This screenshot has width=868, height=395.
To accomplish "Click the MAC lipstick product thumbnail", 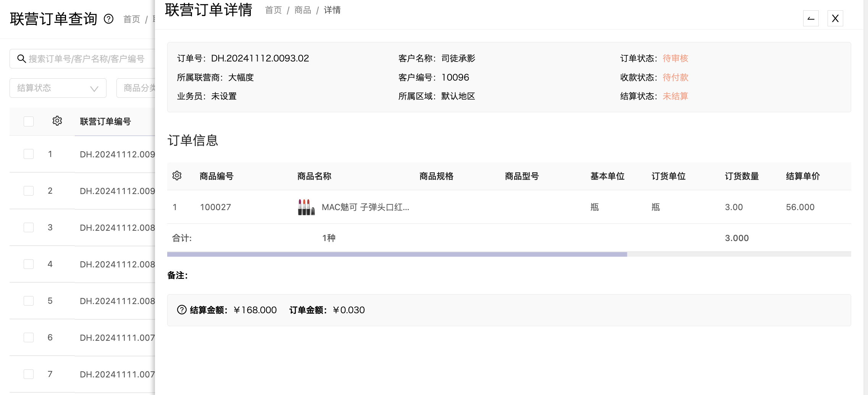I will (306, 207).
